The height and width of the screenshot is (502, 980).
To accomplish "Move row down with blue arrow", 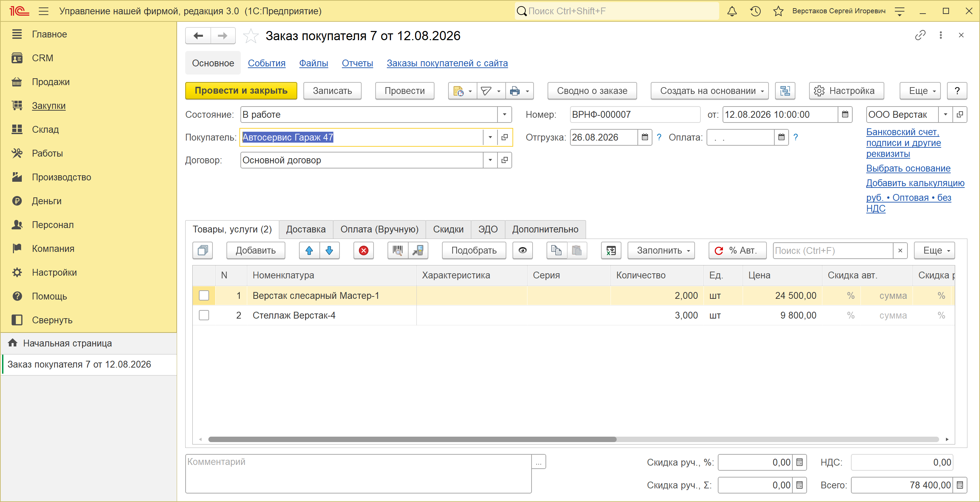I will (x=330, y=250).
